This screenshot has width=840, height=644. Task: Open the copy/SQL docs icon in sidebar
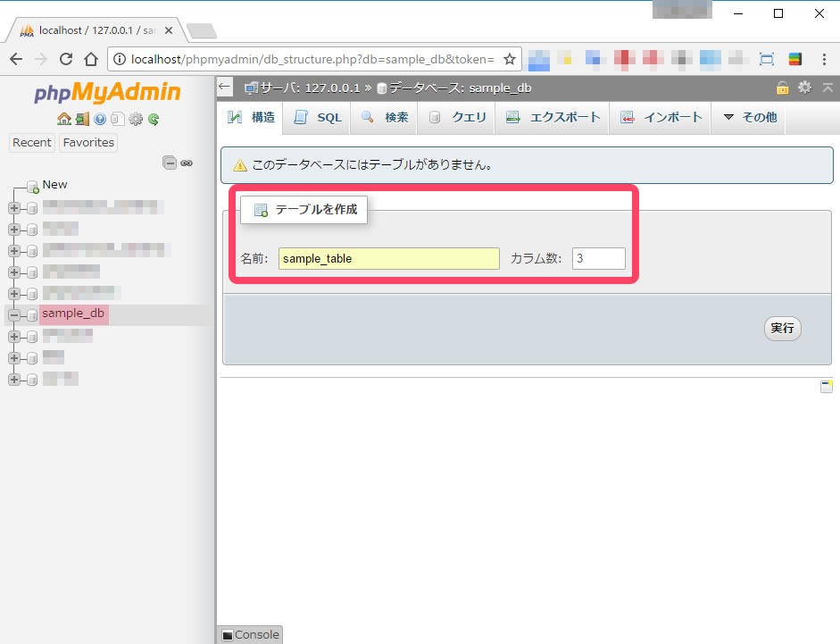(117, 119)
